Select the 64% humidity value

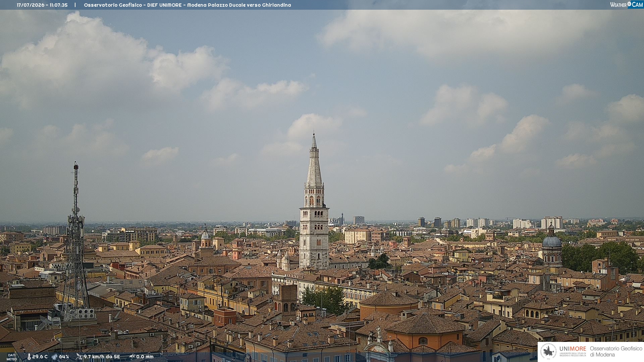[x=64, y=357]
